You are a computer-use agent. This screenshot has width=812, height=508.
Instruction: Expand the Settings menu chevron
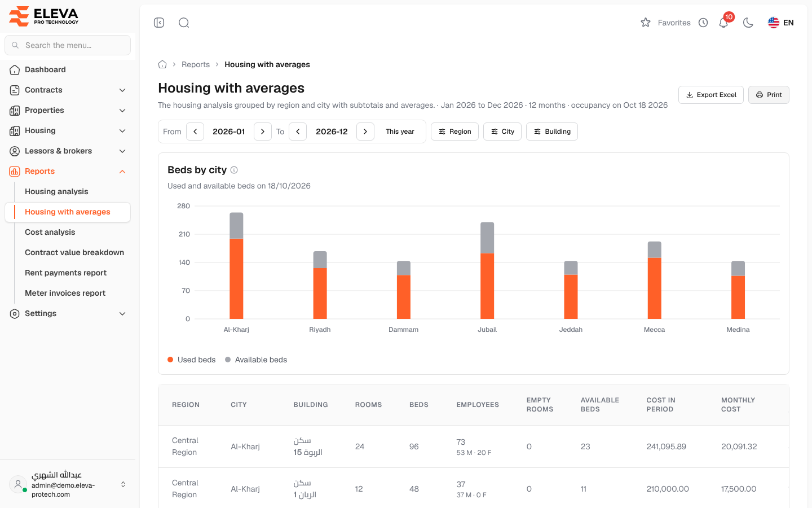(122, 313)
